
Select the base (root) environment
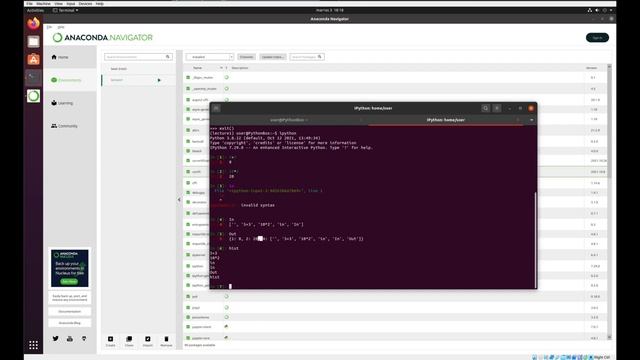119,69
